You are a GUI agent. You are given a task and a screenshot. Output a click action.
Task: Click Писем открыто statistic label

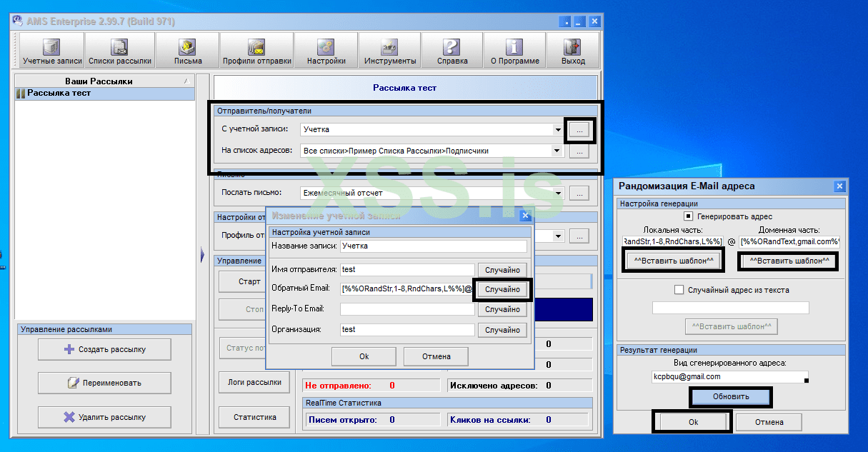(x=342, y=420)
